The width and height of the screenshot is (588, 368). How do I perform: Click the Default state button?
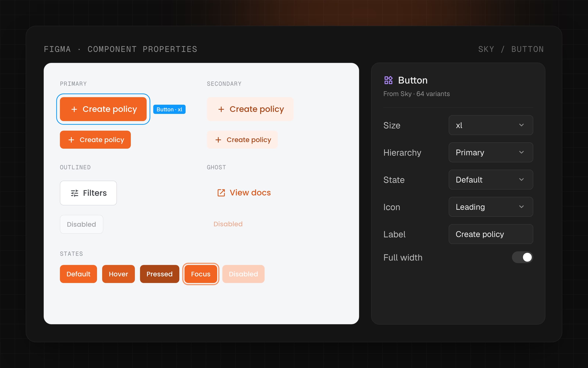pyautogui.click(x=78, y=274)
